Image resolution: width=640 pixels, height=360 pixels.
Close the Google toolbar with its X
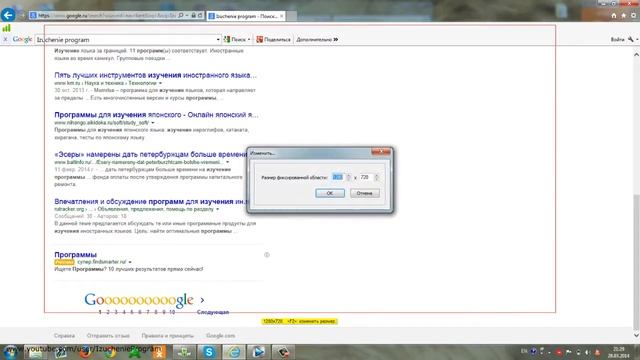[5, 40]
